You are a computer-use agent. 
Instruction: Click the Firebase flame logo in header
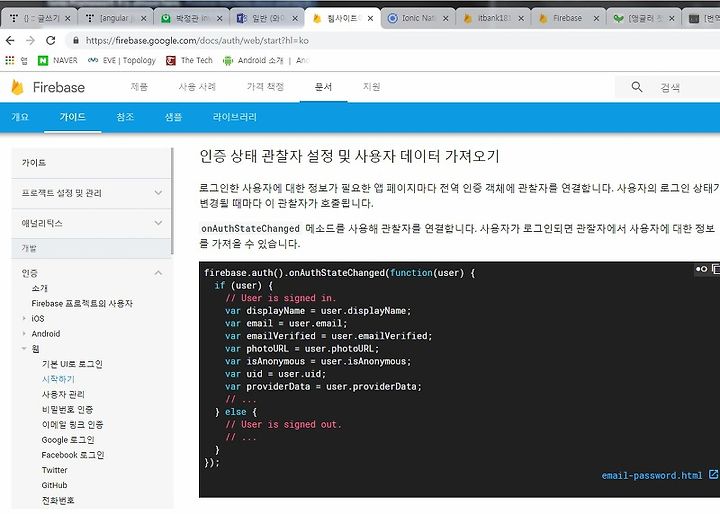click(17, 87)
